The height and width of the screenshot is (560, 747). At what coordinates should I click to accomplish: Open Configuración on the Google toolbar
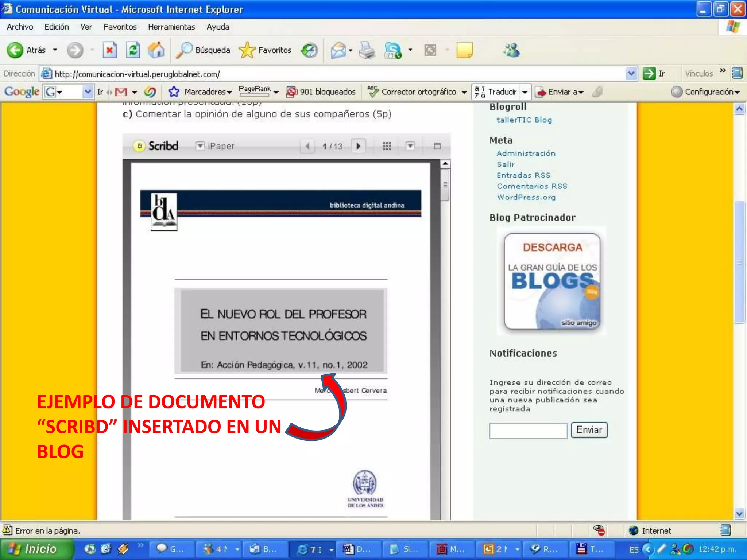(705, 92)
